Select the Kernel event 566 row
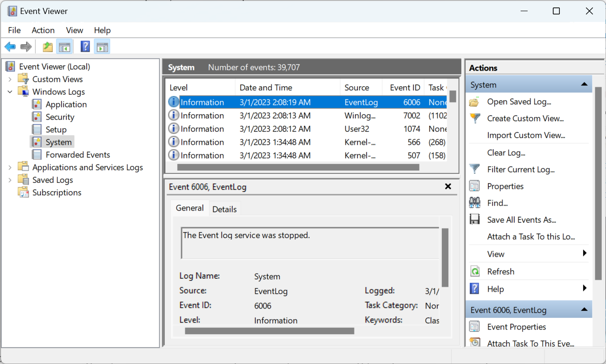 pyautogui.click(x=306, y=142)
